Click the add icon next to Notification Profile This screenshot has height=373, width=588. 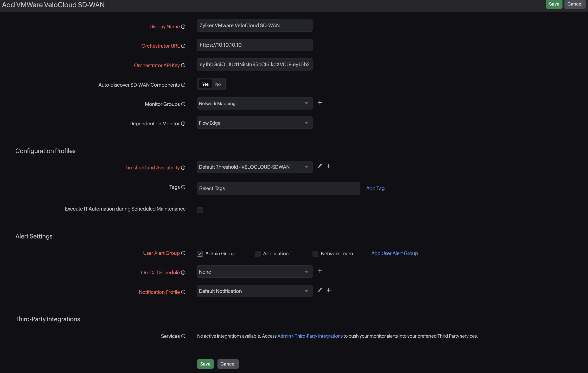point(329,290)
